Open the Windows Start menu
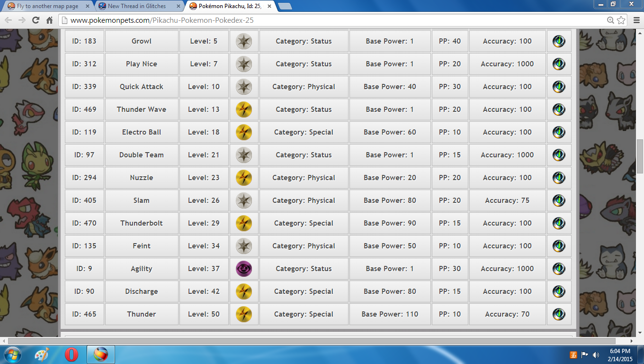 (x=12, y=355)
